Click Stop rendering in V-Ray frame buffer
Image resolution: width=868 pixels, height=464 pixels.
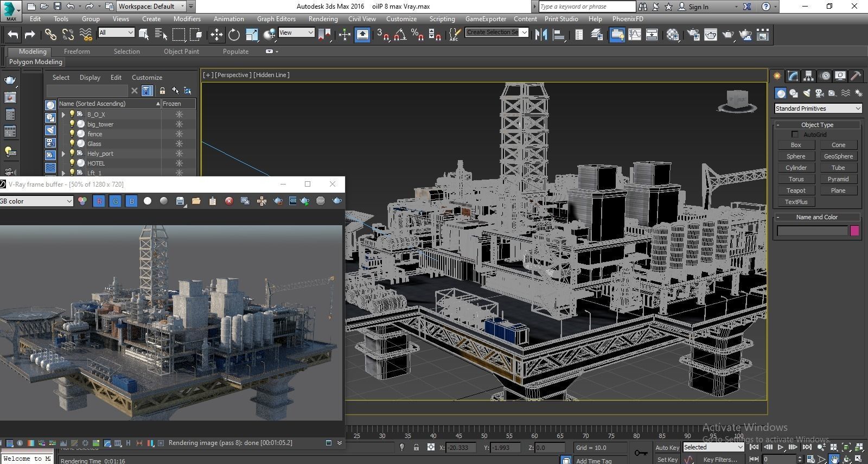pos(321,201)
